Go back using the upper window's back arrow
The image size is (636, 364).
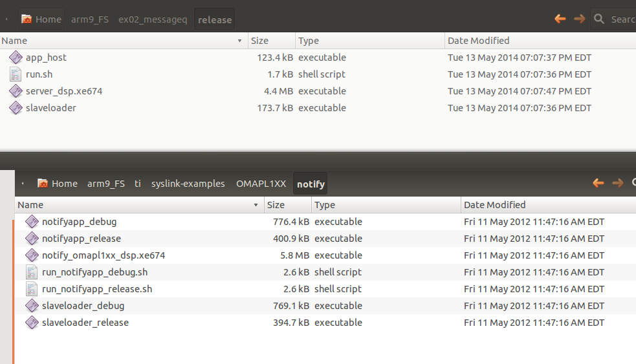pyautogui.click(x=560, y=19)
